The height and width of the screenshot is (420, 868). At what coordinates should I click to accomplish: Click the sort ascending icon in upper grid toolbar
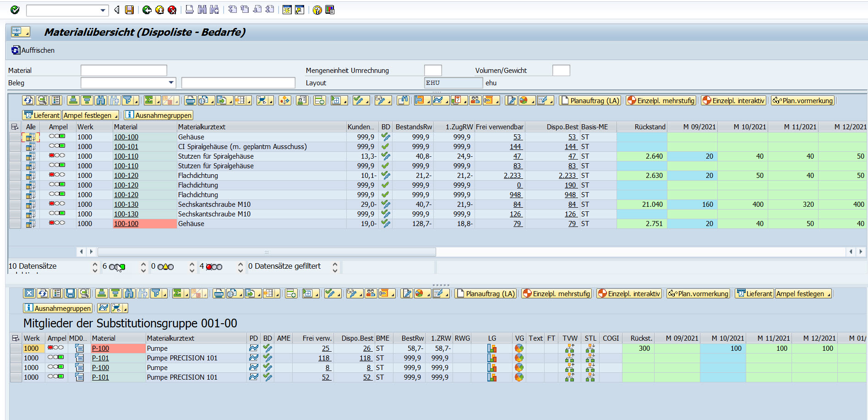(72, 100)
